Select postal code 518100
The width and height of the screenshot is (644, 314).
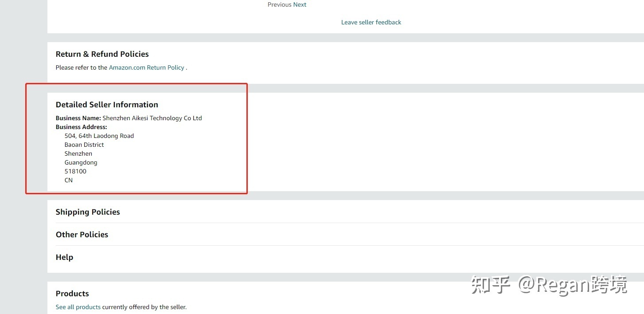[75, 171]
